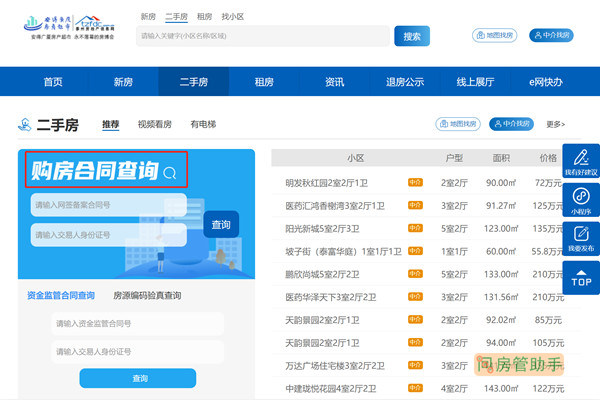Select 新房 search tab above search box

click(x=148, y=17)
